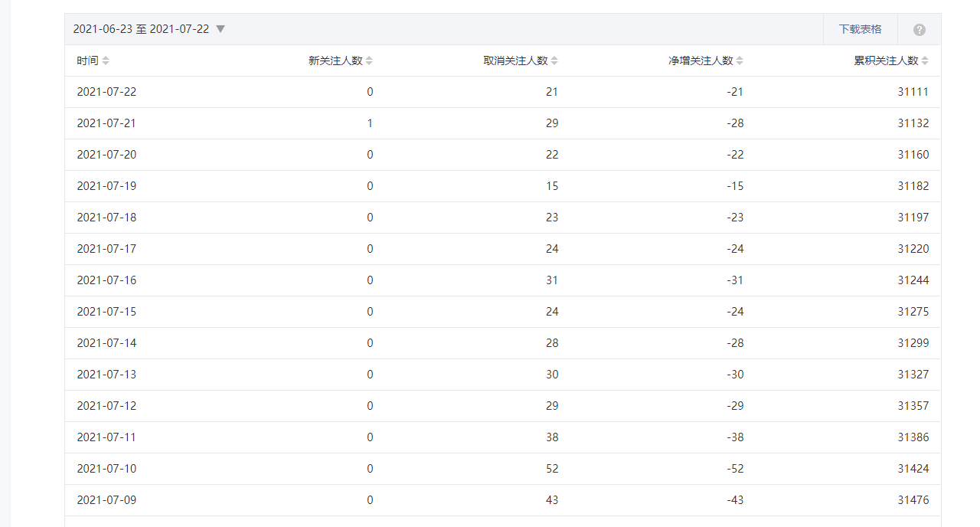The width and height of the screenshot is (980, 527).
Task: Sort by 时间 column arrows icon
Action: pyautogui.click(x=106, y=61)
